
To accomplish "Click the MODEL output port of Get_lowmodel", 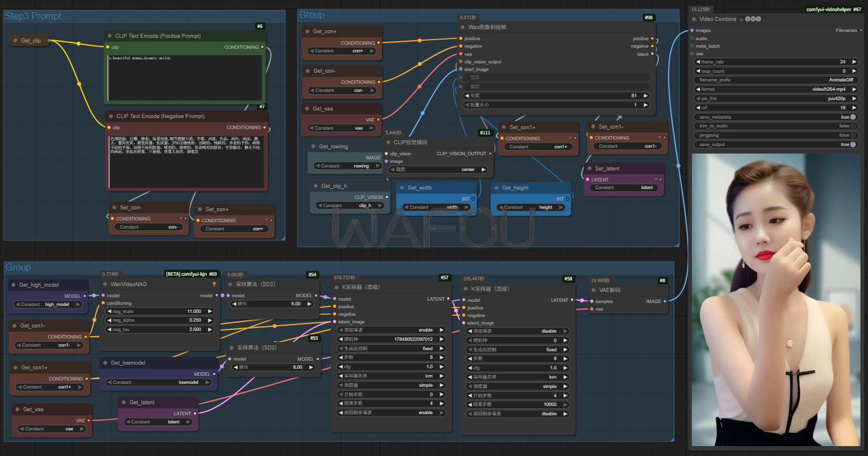I will click(214, 374).
